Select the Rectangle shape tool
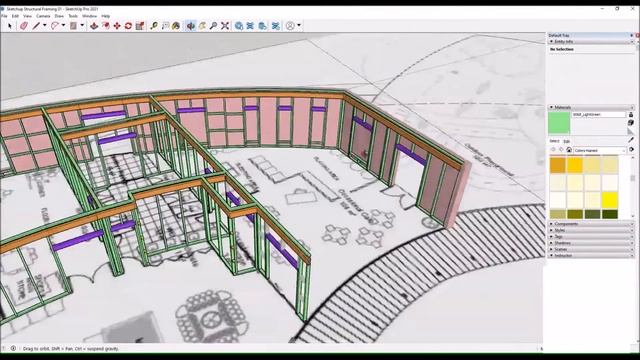 (73, 26)
